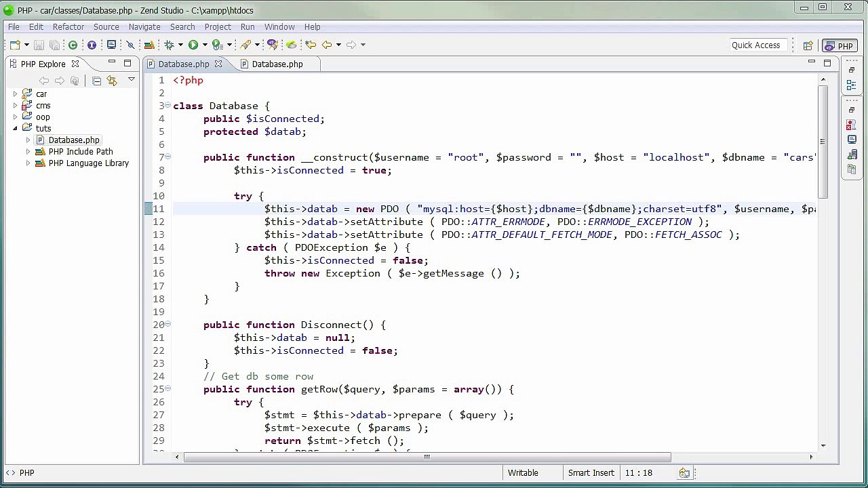Open the Window menu
The width and height of the screenshot is (868, 488).
pos(279,27)
